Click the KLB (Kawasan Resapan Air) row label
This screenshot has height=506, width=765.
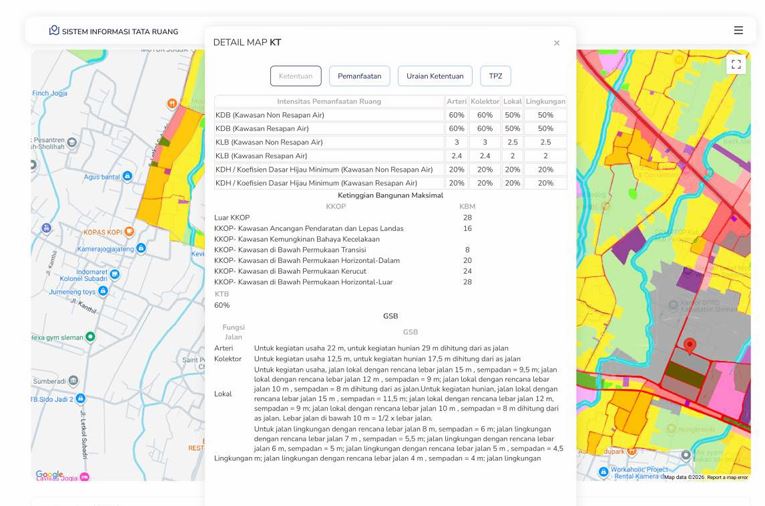(x=261, y=156)
